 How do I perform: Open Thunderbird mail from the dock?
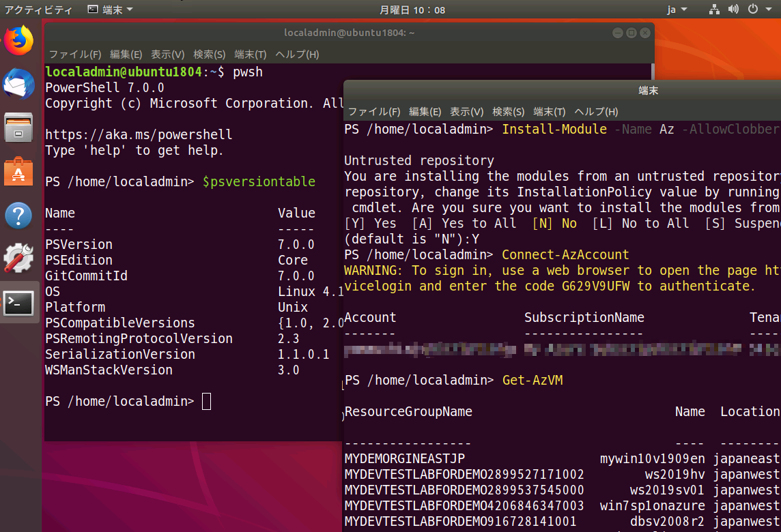coord(18,85)
